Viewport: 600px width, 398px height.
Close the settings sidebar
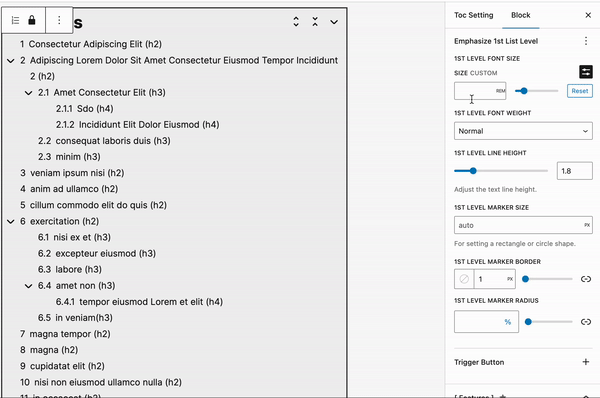(x=588, y=15)
